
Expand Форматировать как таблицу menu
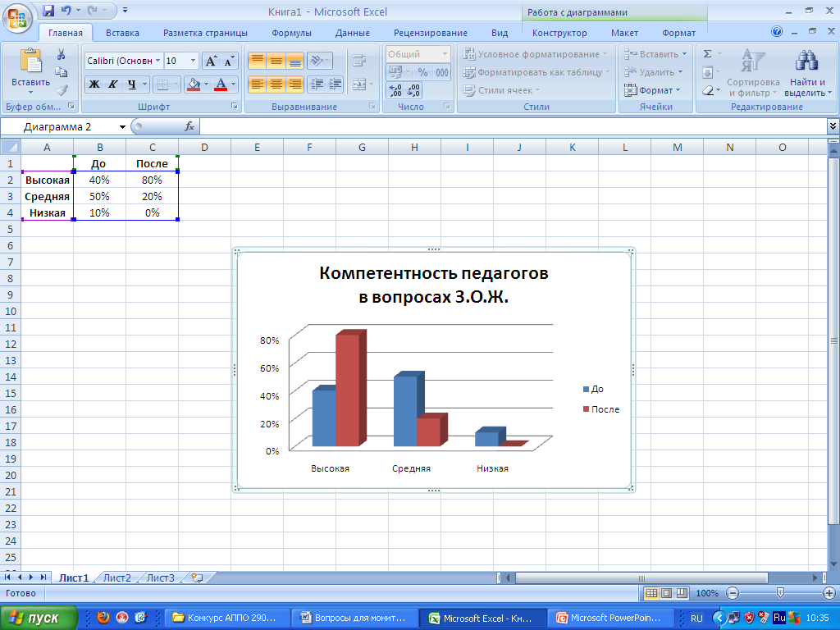pos(536,72)
